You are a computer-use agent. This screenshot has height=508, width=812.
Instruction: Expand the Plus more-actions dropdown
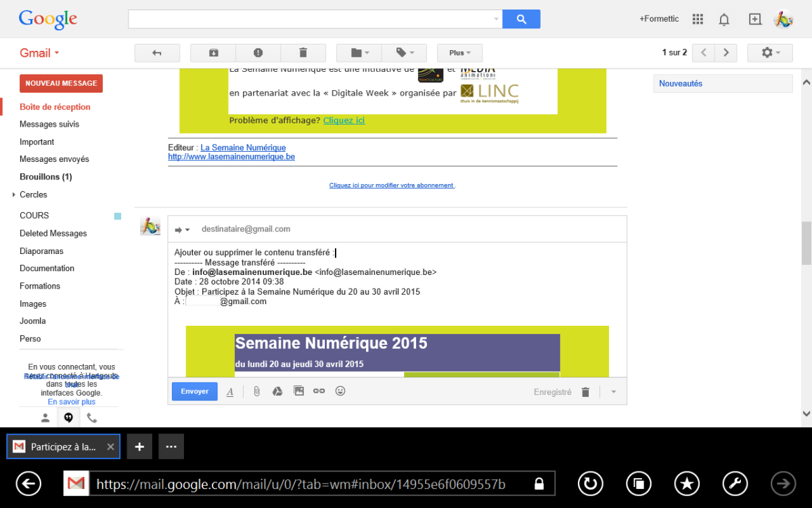coord(459,53)
